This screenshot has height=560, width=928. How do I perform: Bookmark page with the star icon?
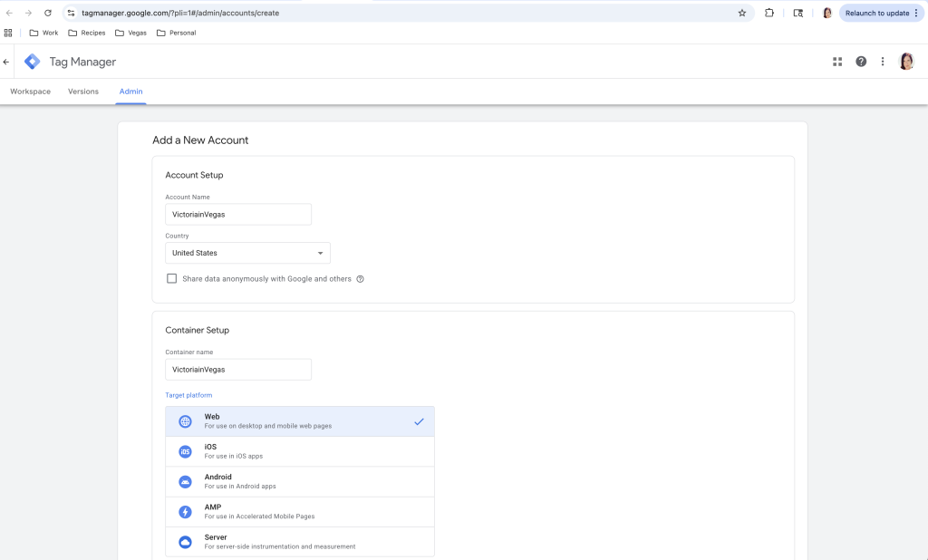741,13
